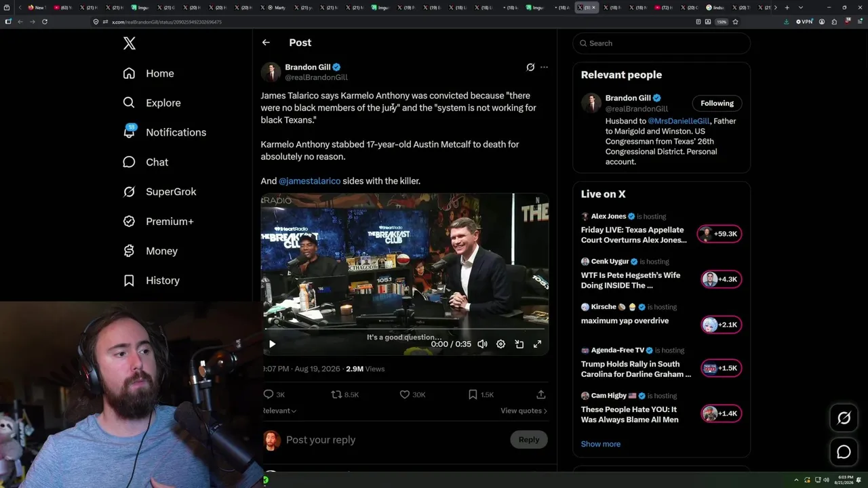
Task: Open History from the sidebar
Action: (x=151, y=281)
